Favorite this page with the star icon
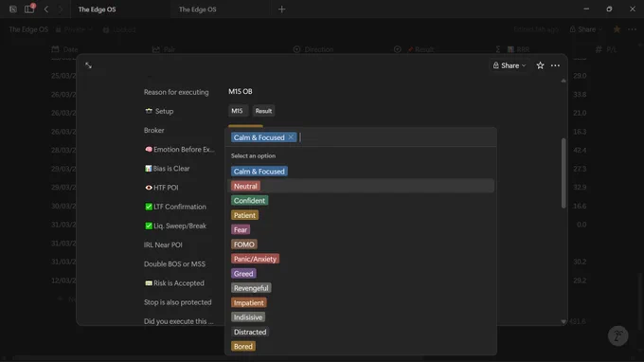The image size is (644, 362). (540, 65)
